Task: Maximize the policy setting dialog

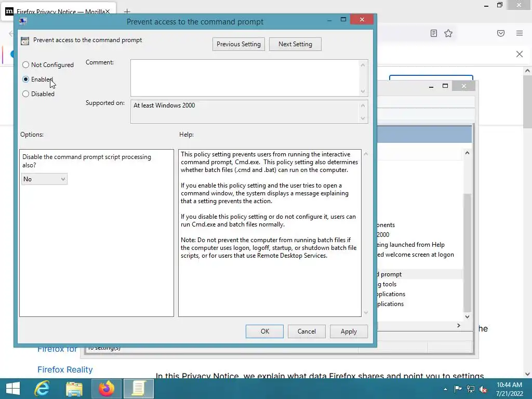Action: coord(343,20)
